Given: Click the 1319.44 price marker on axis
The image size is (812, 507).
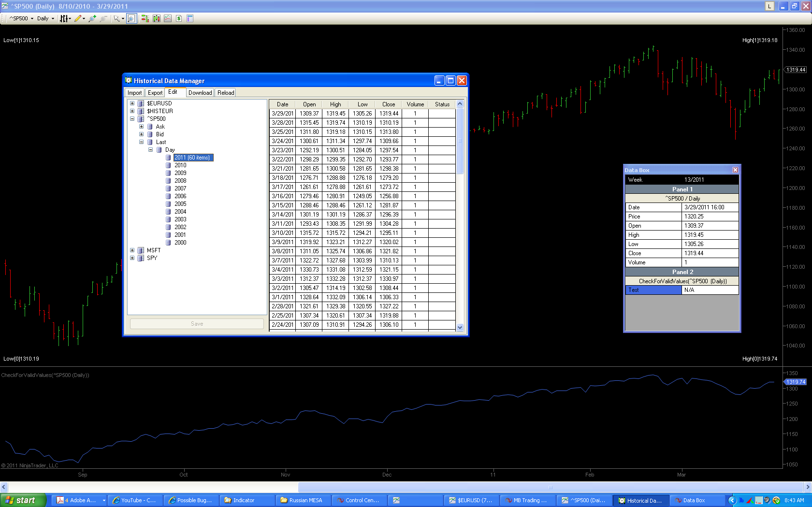Looking at the screenshot, I should pyautogui.click(x=796, y=70).
